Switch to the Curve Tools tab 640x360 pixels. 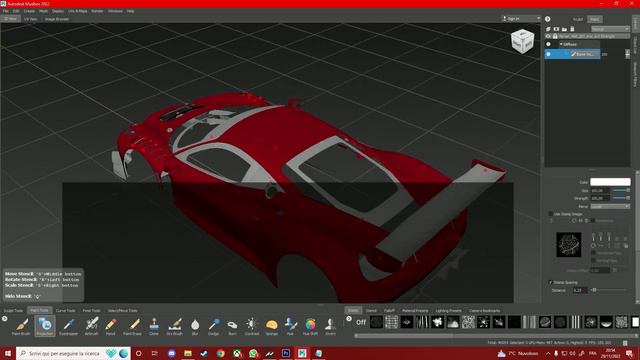65,311
